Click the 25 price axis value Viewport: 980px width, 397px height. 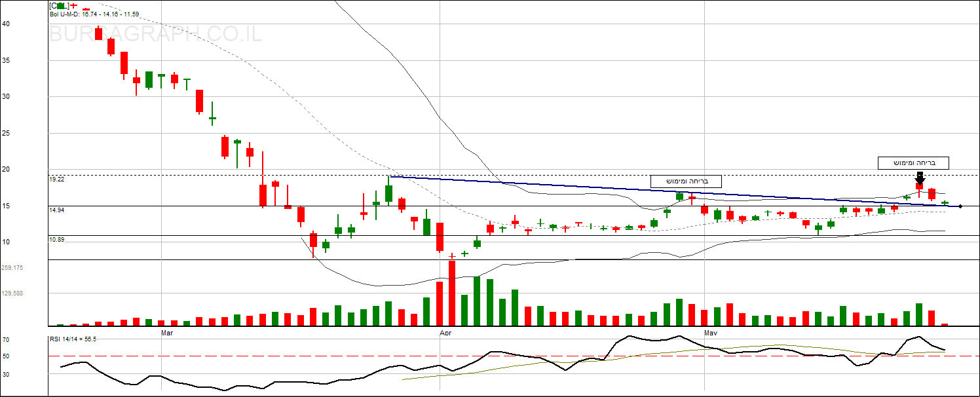click(6, 133)
